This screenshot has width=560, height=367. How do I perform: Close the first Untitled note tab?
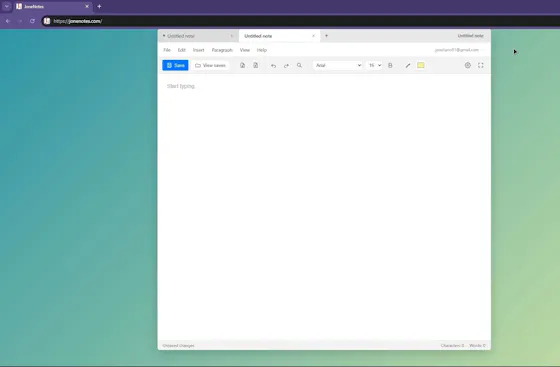click(x=231, y=36)
